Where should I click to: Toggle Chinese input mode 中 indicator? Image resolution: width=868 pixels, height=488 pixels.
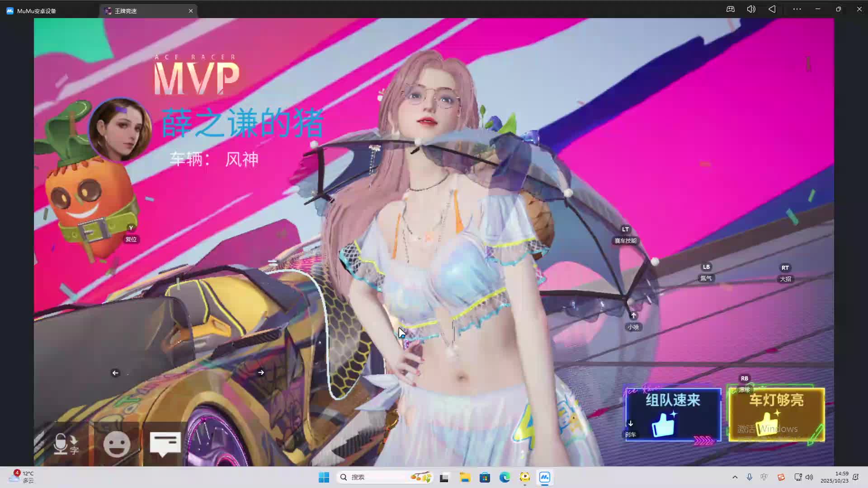[x=764, y=477]
